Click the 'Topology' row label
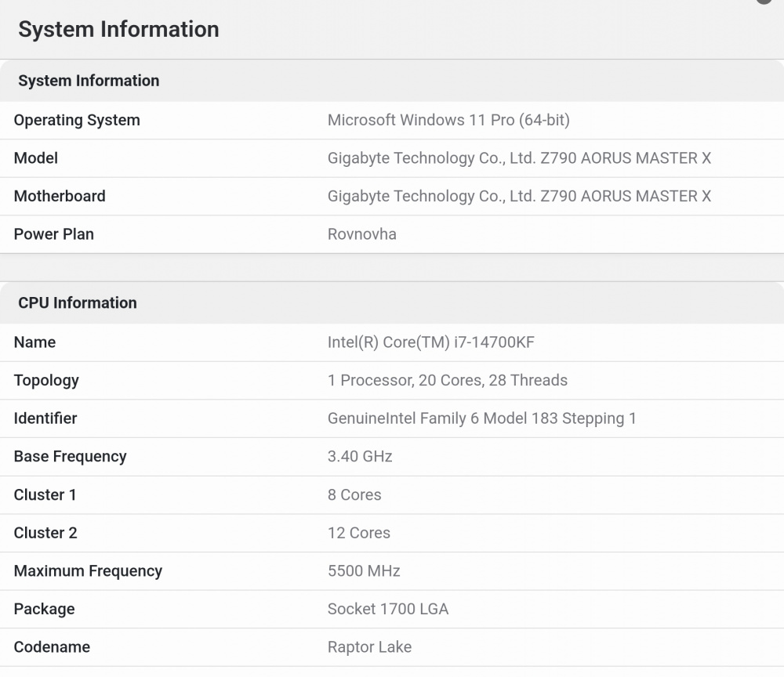The width and height of the screenshot is (784, 677). point(46,380)
